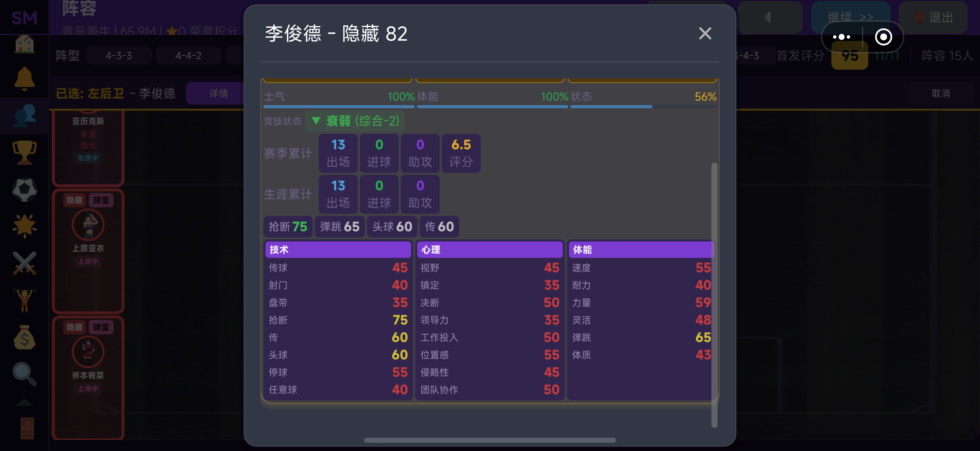Open the trophy icon in sidebar
Image resolution: width=980 pixels, height=451 pixels.
24,152
